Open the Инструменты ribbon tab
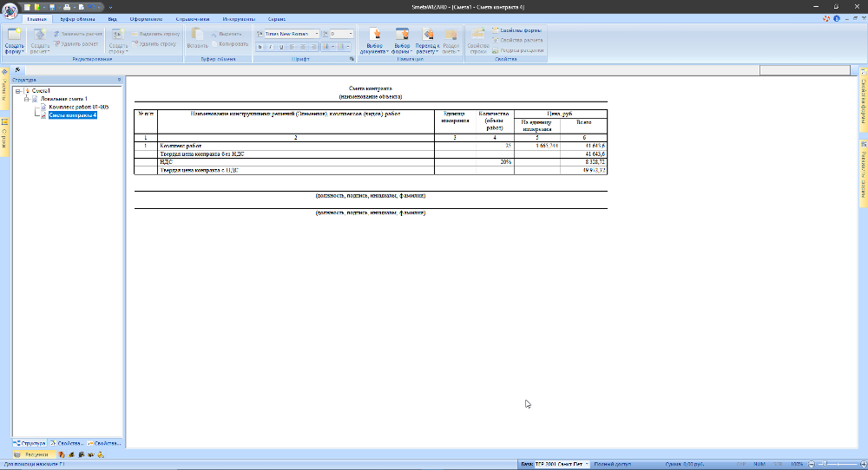This screenshot has height=470, width=868. pyautogui.click(x=240, y=19)
